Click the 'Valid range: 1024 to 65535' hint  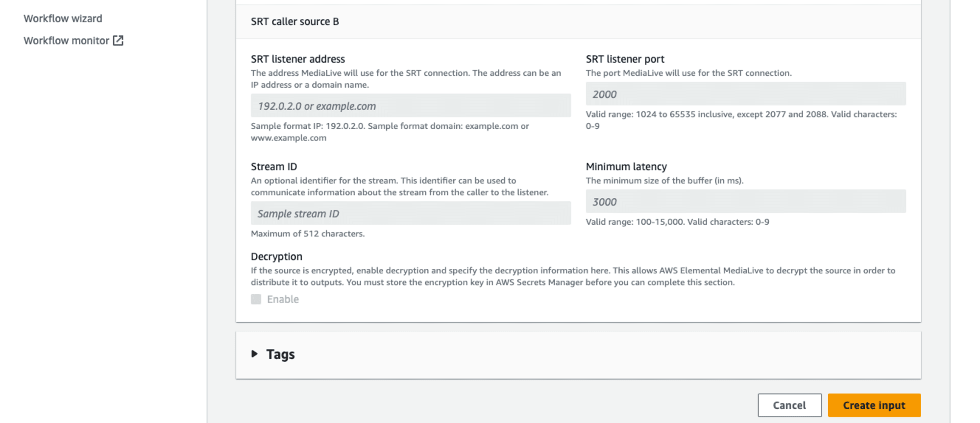(741, 120)
